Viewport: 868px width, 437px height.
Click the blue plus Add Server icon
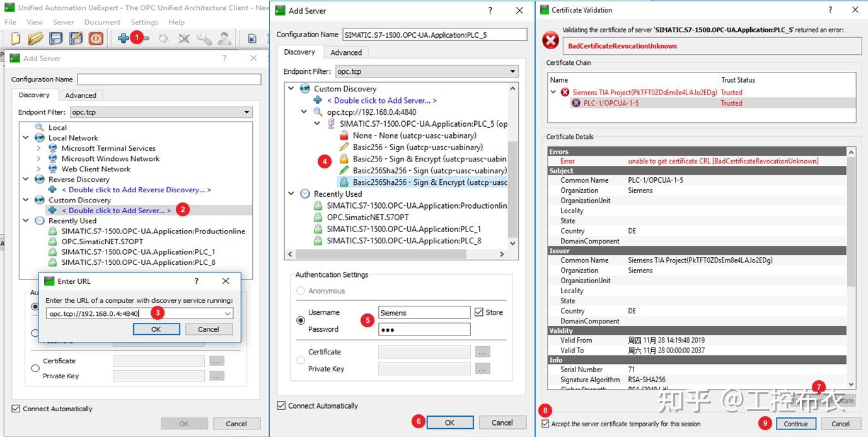(123, 38)
